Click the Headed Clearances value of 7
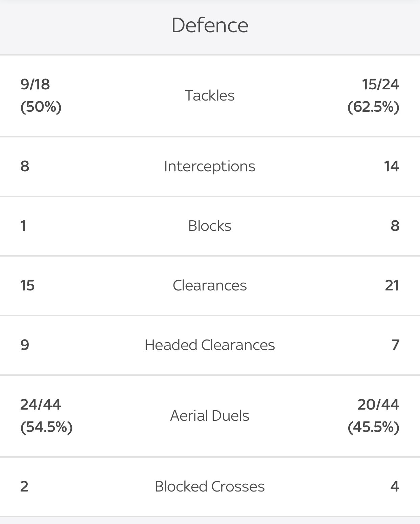 [x=395, y=345]
